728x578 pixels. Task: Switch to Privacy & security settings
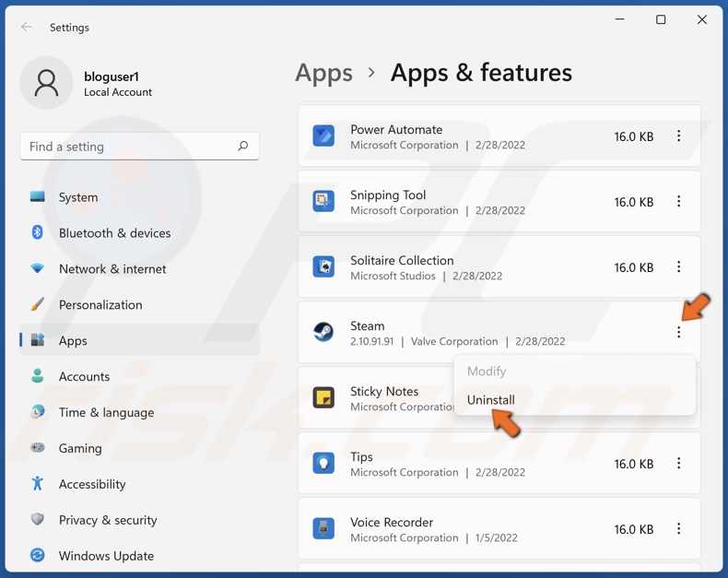pyautogui.click(x=139, y=519)
